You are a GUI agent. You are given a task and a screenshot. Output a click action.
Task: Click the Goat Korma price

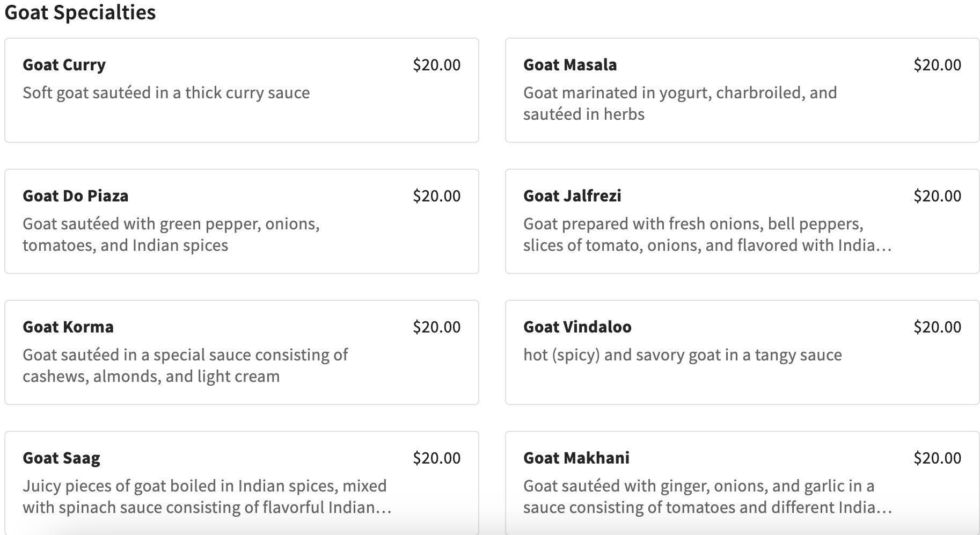436,327
